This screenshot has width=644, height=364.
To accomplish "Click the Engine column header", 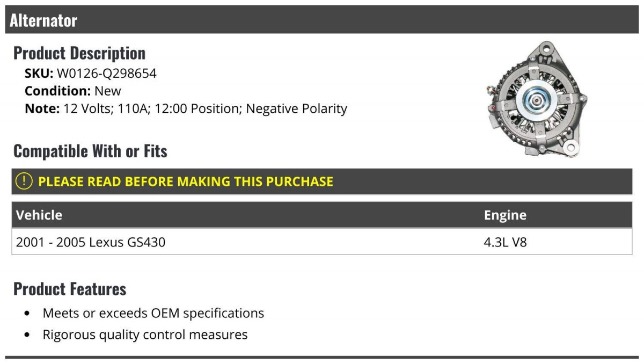I will coord(505,215).
